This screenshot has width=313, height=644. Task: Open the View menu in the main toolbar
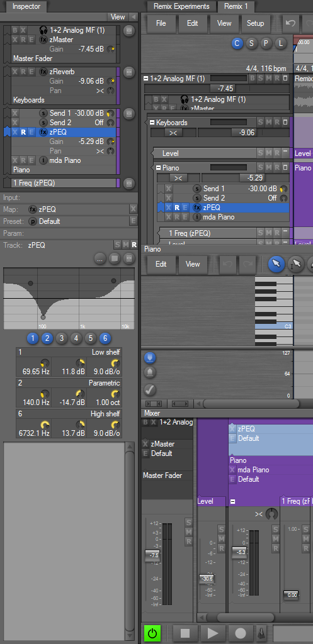tap(224, 23)
